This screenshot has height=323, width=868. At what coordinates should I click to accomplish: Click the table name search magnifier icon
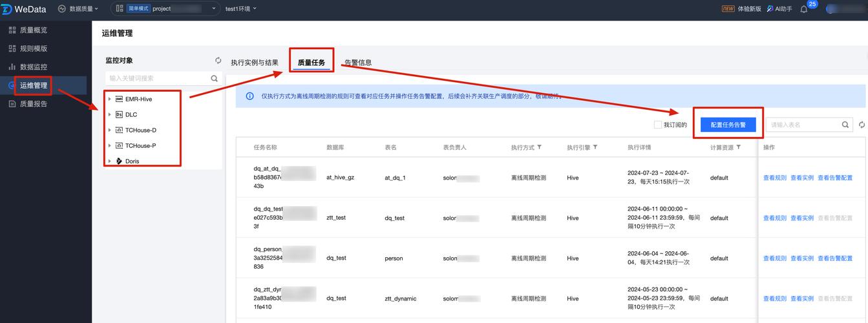[845, 125]
